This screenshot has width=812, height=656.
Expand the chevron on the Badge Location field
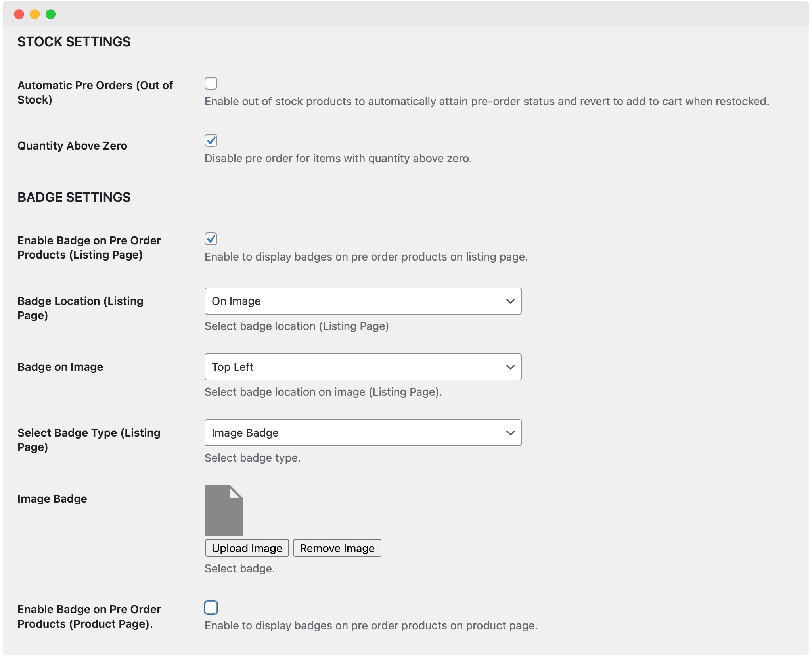(x=511, y=301)
